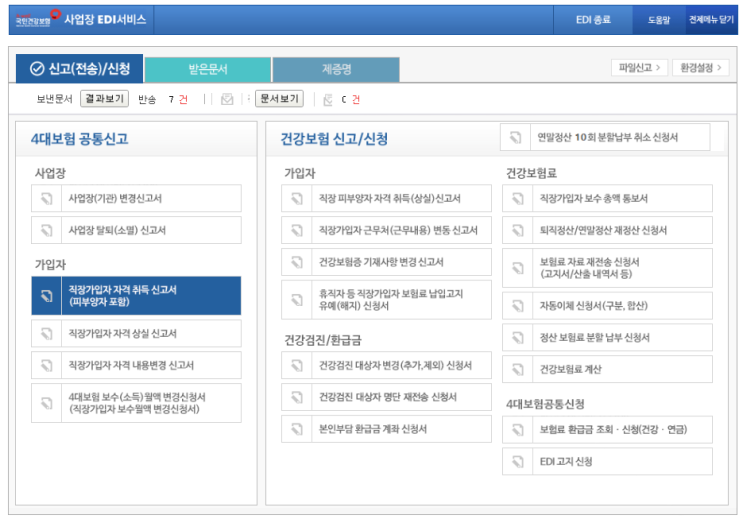Click the received document icon beside 문서보기
The image size is (743, 519).
pos(327,100)
